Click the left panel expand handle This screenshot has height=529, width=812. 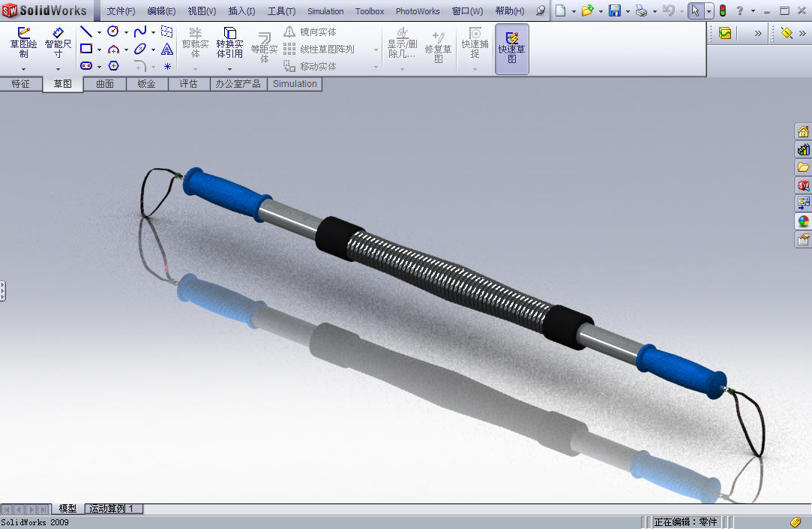tap(2, 290)
